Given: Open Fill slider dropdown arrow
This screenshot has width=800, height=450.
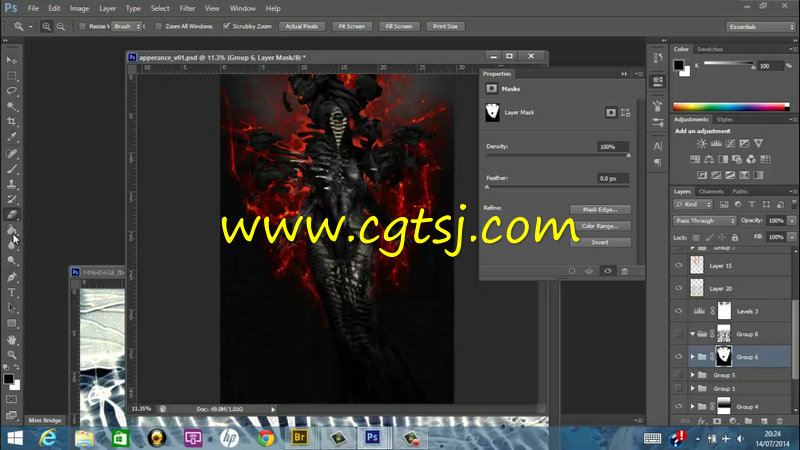Looking at the screenshot, I should click(792, 237).
